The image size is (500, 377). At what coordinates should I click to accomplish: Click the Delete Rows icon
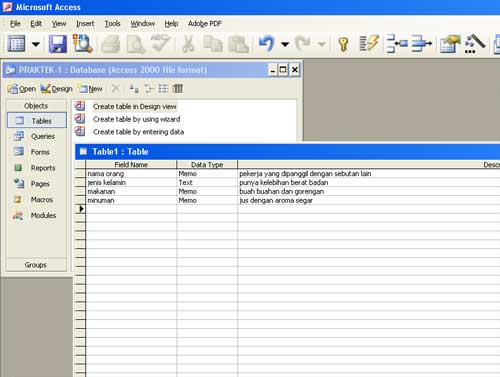pos(422,44)
